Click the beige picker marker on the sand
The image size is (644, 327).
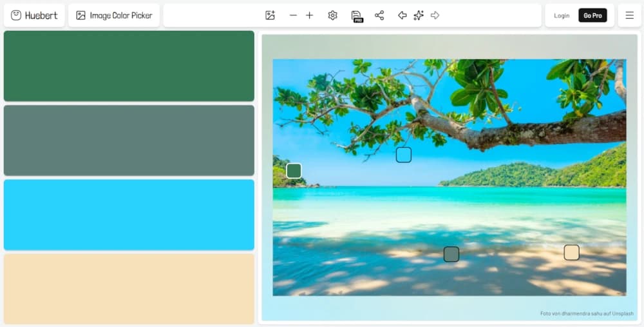[x=572, y=253]
